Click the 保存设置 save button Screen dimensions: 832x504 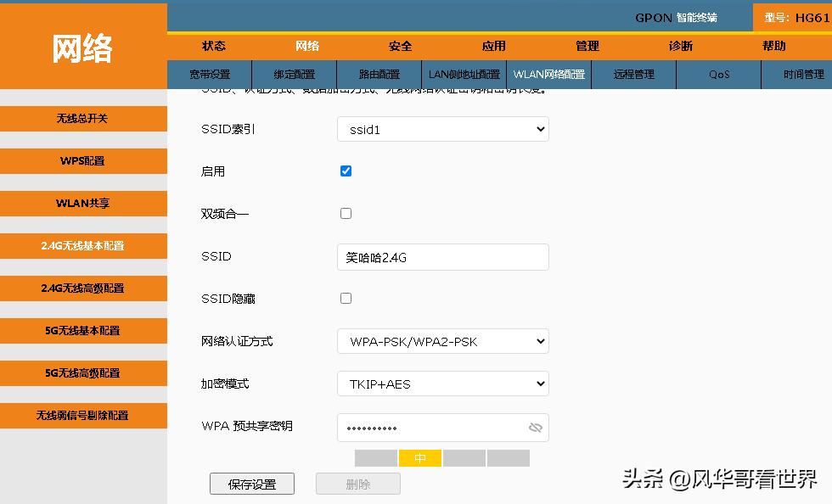pyautogui.click(x=251, y=484)
